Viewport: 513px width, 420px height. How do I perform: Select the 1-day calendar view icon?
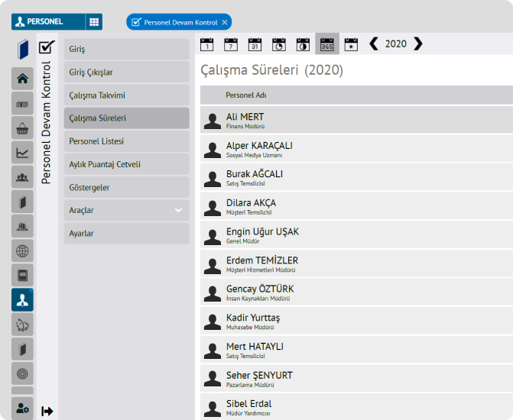[207, 44]
